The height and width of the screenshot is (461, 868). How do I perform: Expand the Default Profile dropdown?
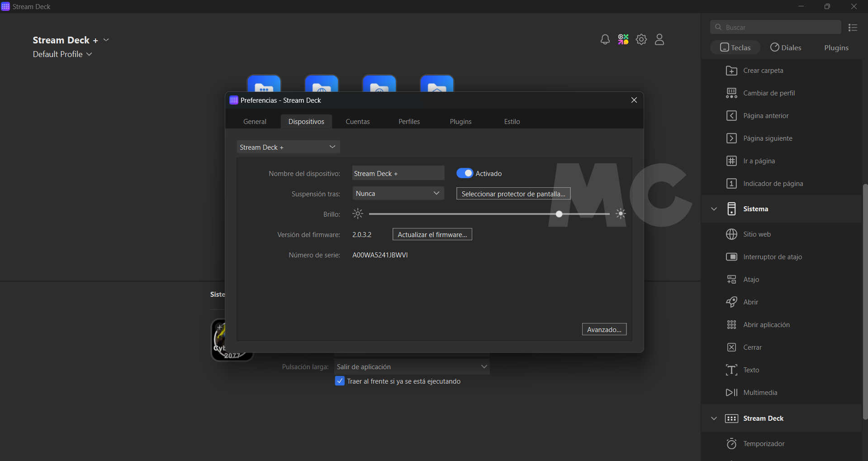(62, 54)
